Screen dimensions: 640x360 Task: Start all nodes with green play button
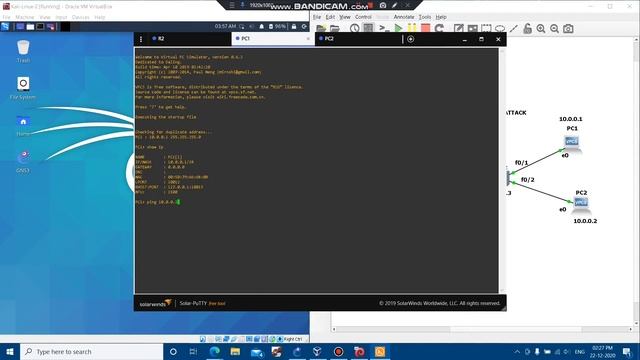click(398, 29)
